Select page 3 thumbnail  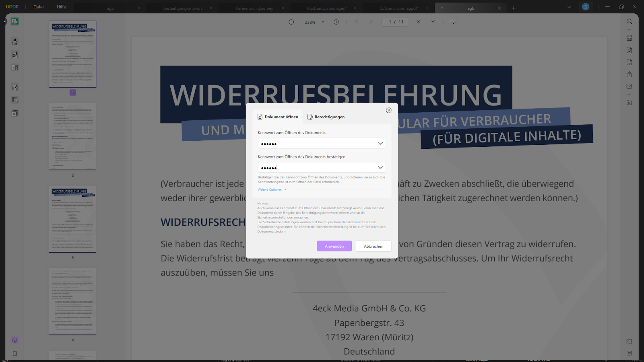coord(72,219)
